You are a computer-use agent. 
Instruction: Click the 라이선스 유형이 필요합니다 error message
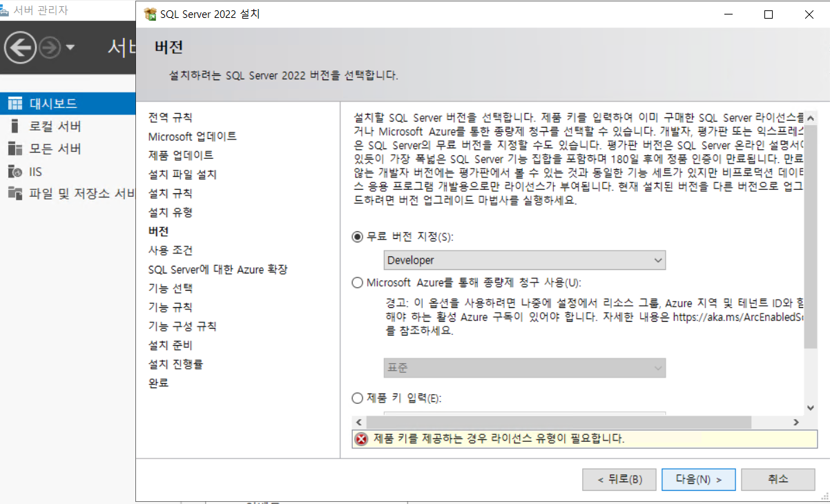(x=499, y=438)
